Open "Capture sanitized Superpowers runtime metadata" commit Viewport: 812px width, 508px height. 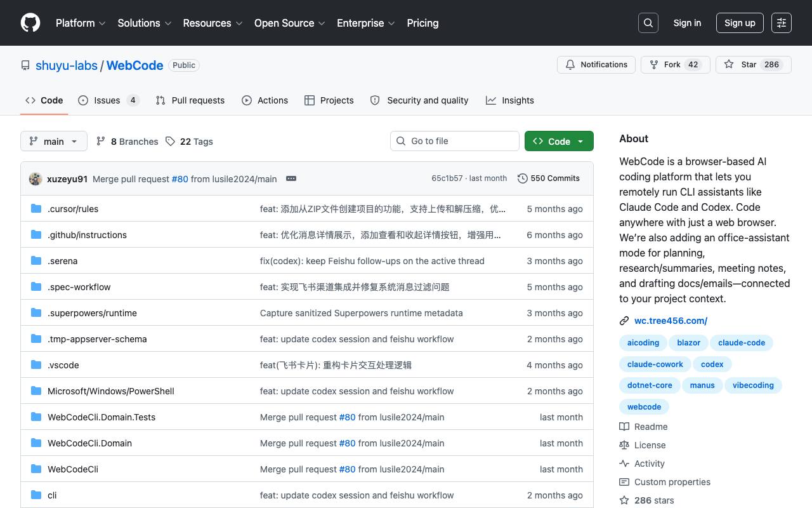tap(362, 313)
